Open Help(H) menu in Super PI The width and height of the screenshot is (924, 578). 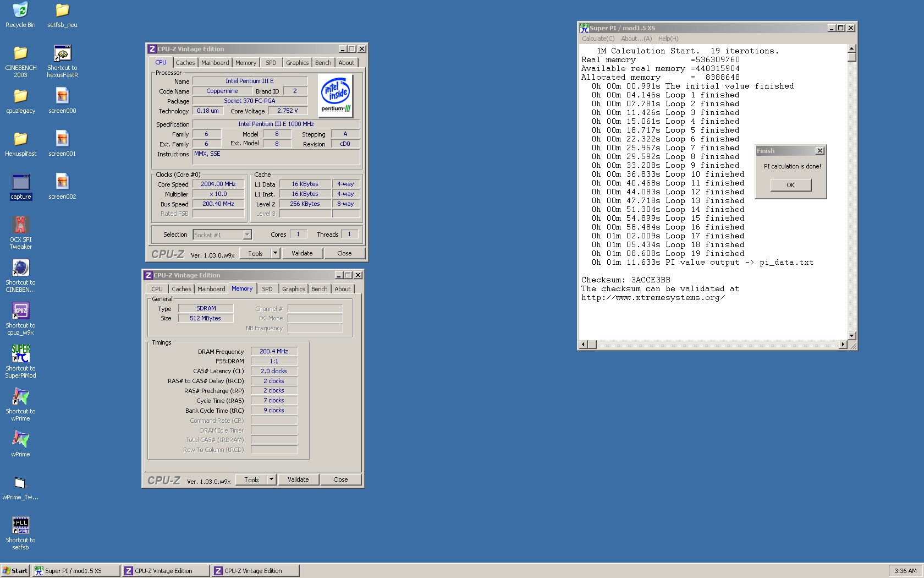click(x=668, y=39)
